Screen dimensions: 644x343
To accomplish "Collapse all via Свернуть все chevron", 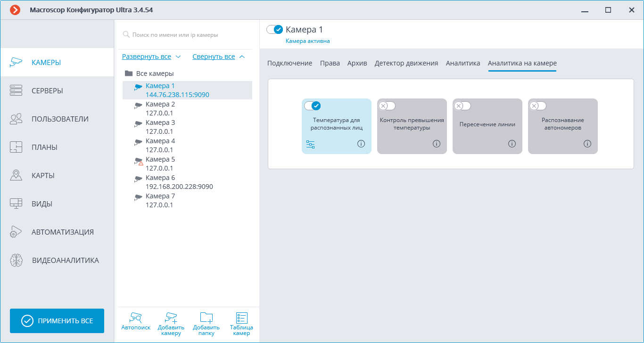I will (242, 57).
